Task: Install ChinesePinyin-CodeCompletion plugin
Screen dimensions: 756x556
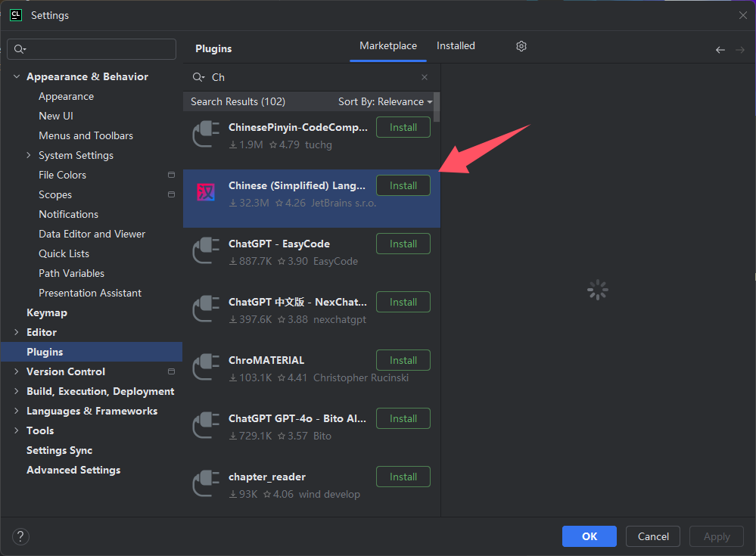Action: click(x=403, y=127)
